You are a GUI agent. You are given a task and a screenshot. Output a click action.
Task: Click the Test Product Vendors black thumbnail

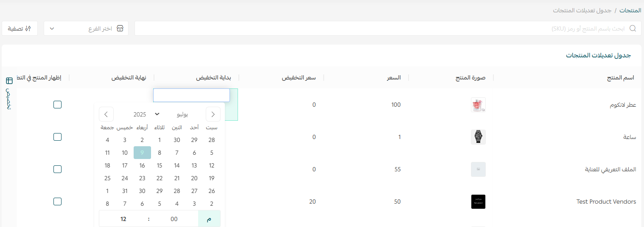coord(478,201)
